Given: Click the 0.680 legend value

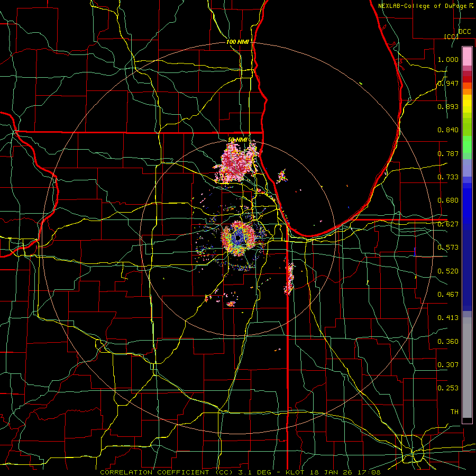Looking at the screenshot, I should (448, 200).
